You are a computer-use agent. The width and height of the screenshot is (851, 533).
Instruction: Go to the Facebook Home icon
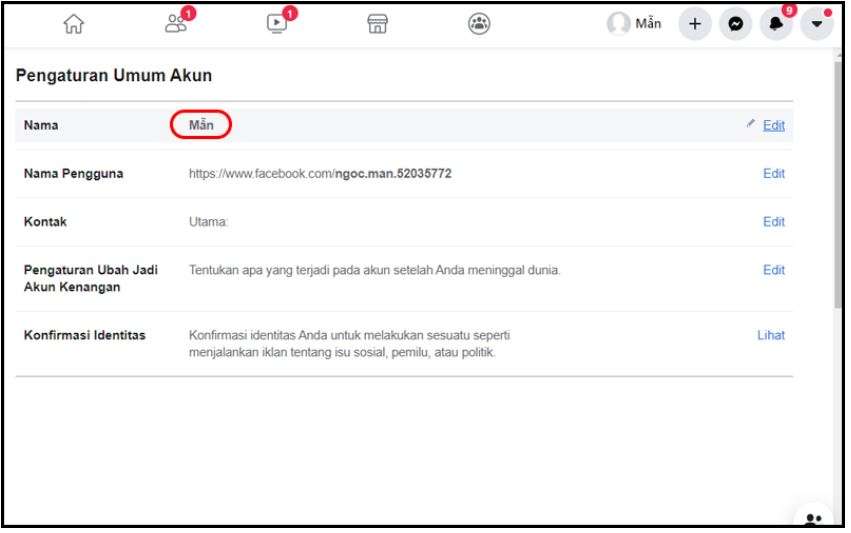[74, 24]
